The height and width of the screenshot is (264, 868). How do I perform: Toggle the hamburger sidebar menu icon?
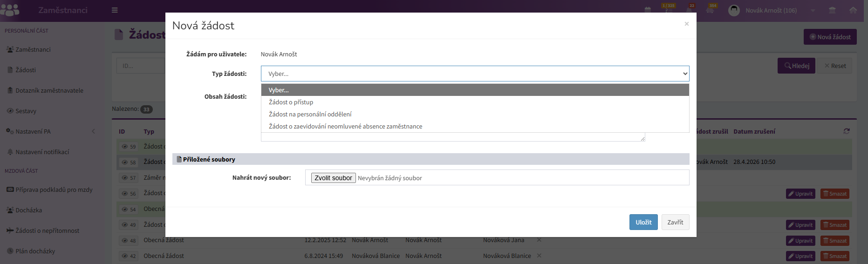tap(115, 10)
